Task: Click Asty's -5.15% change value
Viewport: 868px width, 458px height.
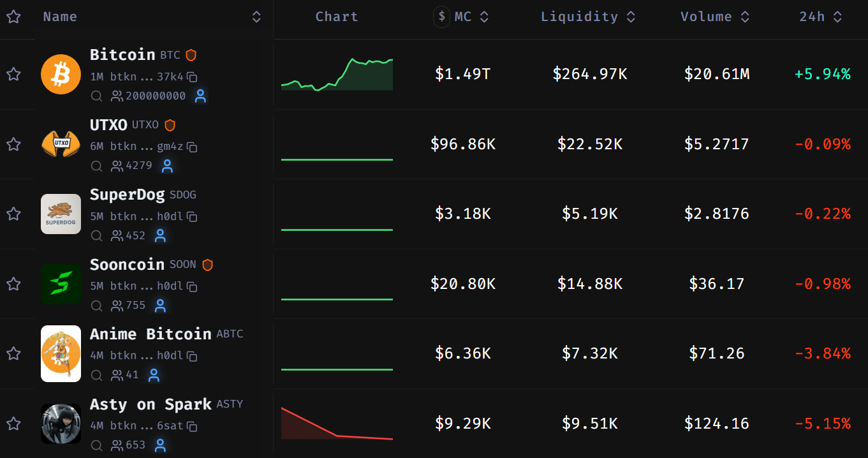Action: [x=822, y=424]
